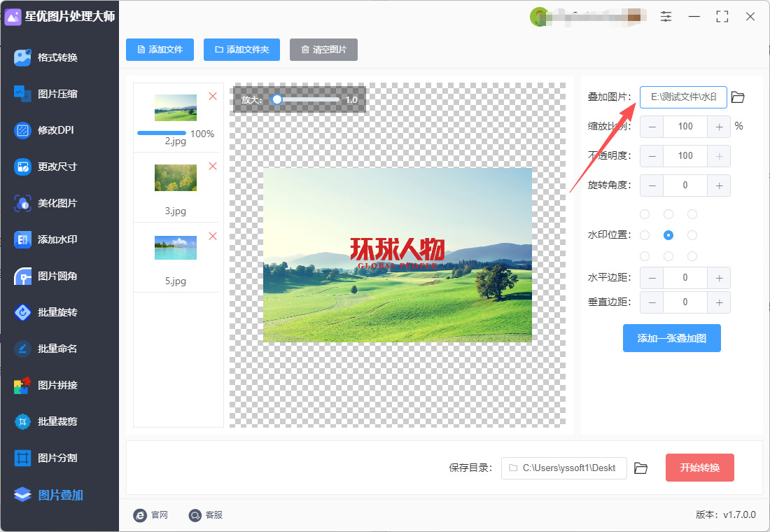This screenshot has width=770, height=532.
Task: Click the user avatar in title bar
Action: click(x=539, y=17)
